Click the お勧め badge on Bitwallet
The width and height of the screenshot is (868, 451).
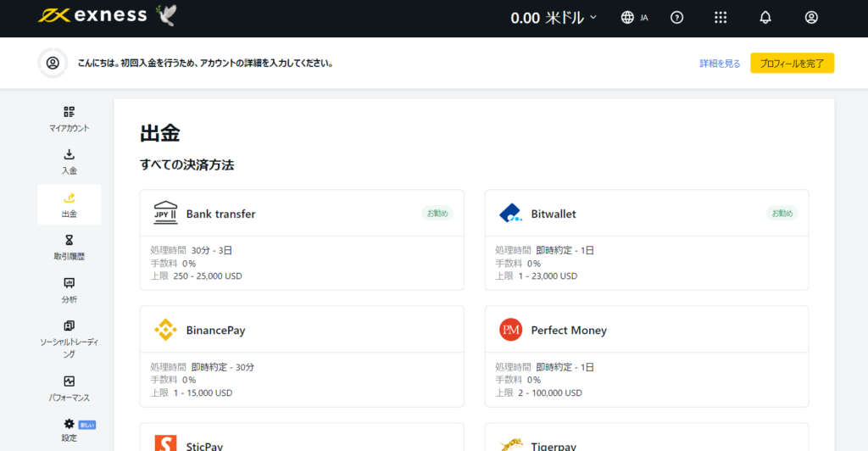(x=782, y=213)
